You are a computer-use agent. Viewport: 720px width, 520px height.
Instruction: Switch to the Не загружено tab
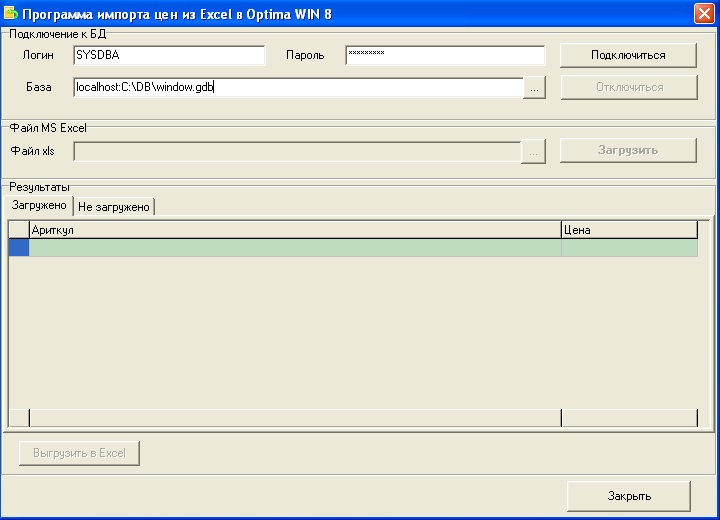114,206
